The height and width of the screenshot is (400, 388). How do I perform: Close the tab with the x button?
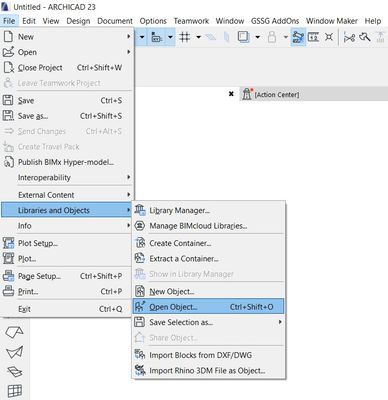click(x=231, y=94)
